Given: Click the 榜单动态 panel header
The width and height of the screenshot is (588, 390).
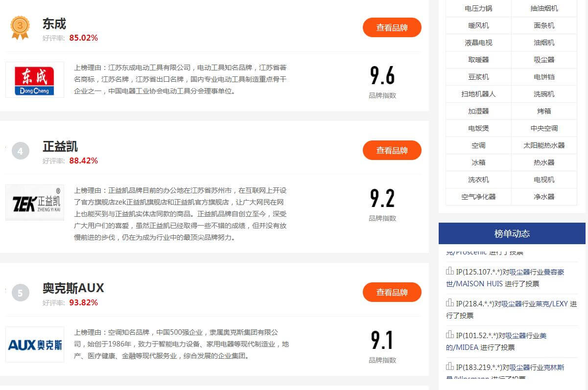Looking at the screenshot, I should [512, 233].
